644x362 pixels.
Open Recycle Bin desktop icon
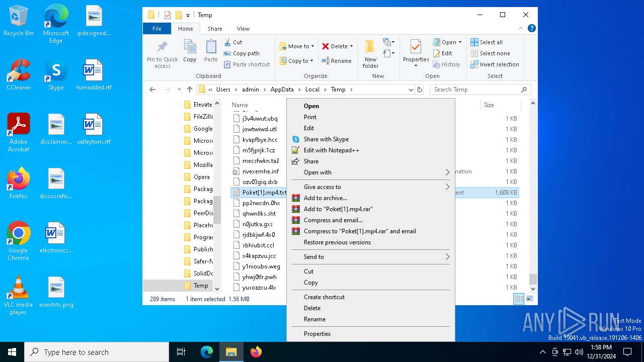click(x=19, y=21)
